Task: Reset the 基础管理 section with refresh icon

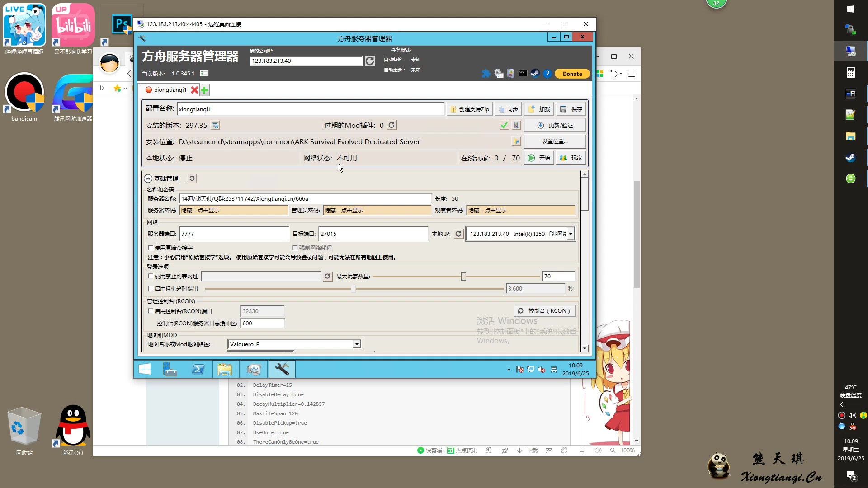Action: [192, 178]
